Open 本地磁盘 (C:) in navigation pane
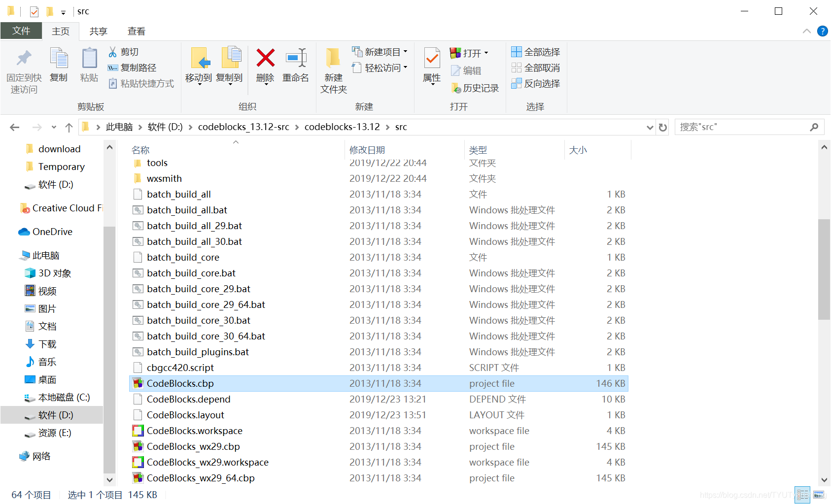Screen dimensions: 831x504 point(57,397)
